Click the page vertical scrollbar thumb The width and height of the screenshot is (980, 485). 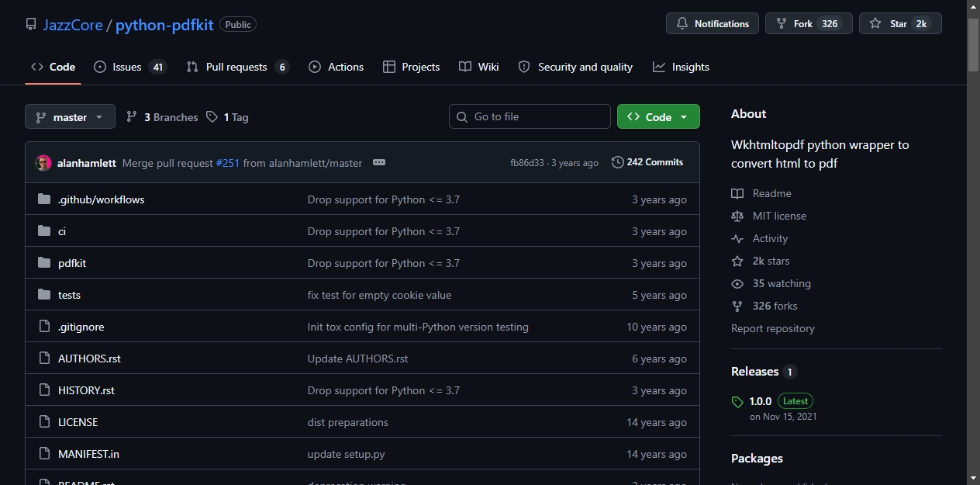974,46
